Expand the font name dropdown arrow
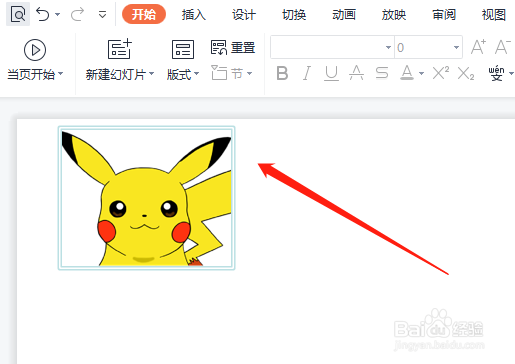 tap(388, 47)
